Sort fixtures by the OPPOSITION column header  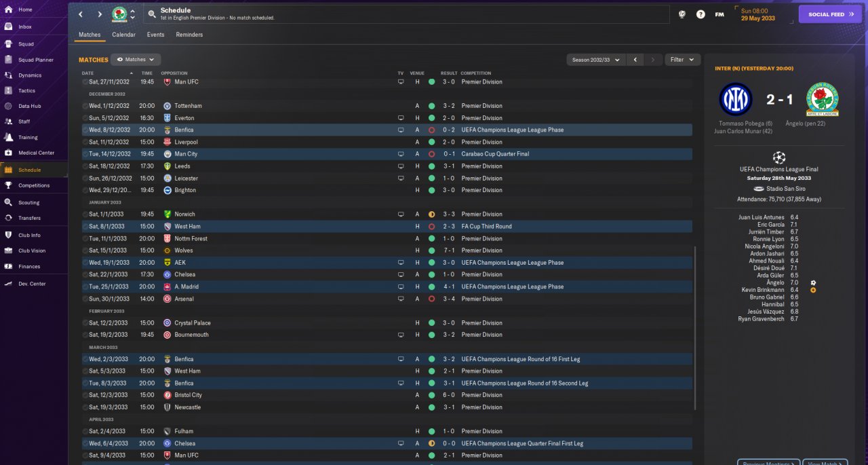(174, 73)
